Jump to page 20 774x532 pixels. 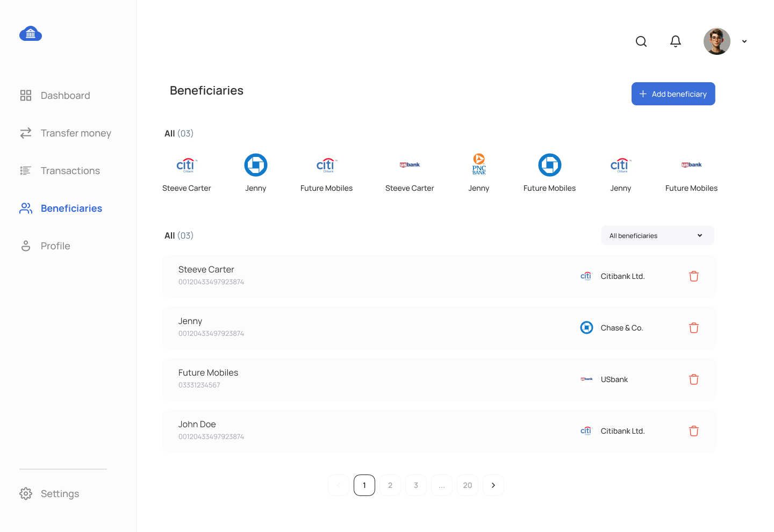(468, 485)
